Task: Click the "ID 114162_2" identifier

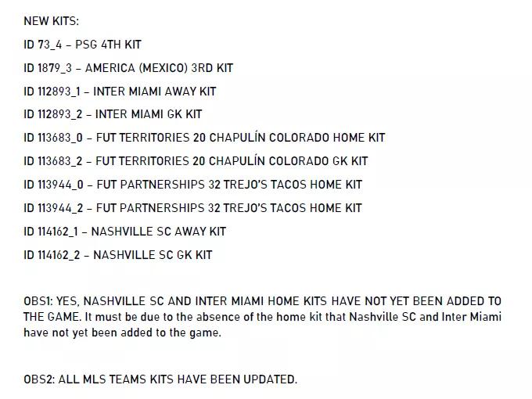Action: pyautogui.click(x=52, y=255)
